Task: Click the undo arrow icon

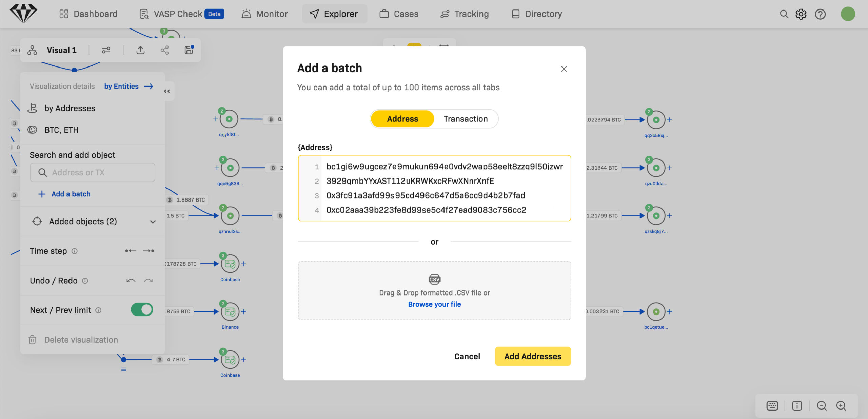Action: (131, 281)
